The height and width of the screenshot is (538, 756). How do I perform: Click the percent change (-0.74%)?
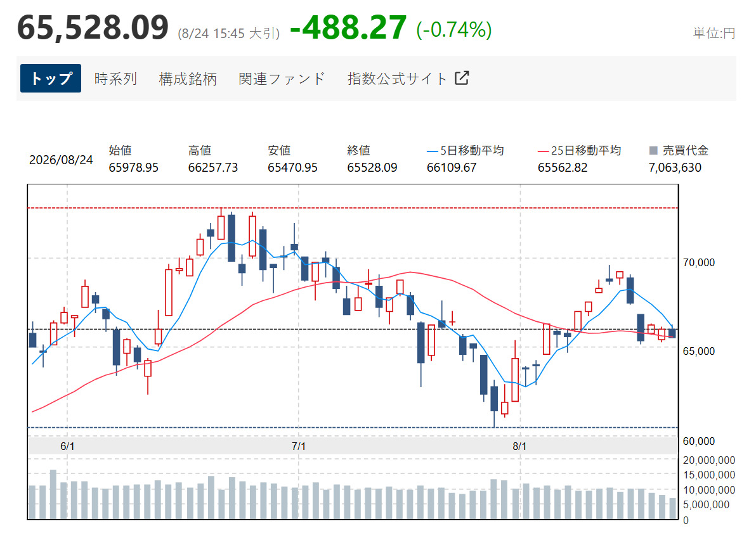click(x=454, y=29)
